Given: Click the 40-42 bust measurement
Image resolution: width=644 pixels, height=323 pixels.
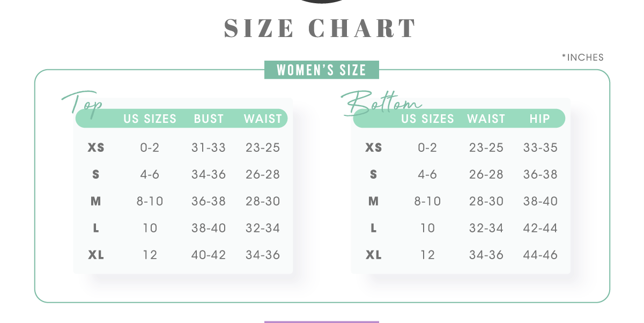Looking at the screenshot, I should tap(209, 255).
